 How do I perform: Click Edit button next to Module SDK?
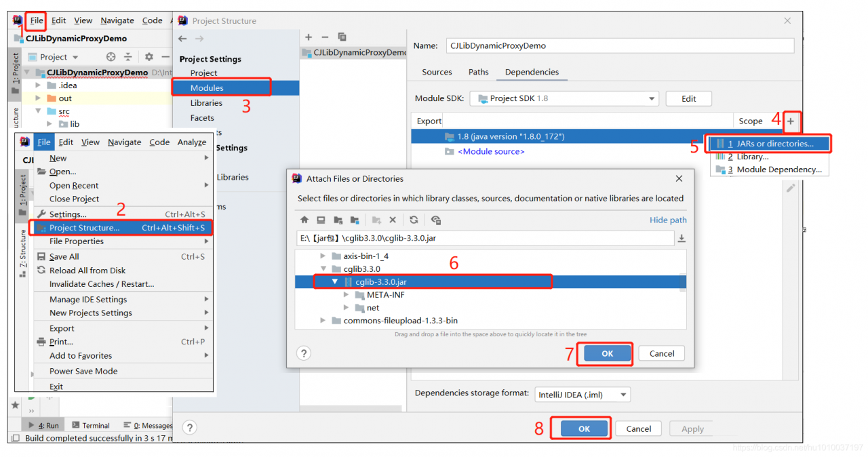click(x=688, y=98)
